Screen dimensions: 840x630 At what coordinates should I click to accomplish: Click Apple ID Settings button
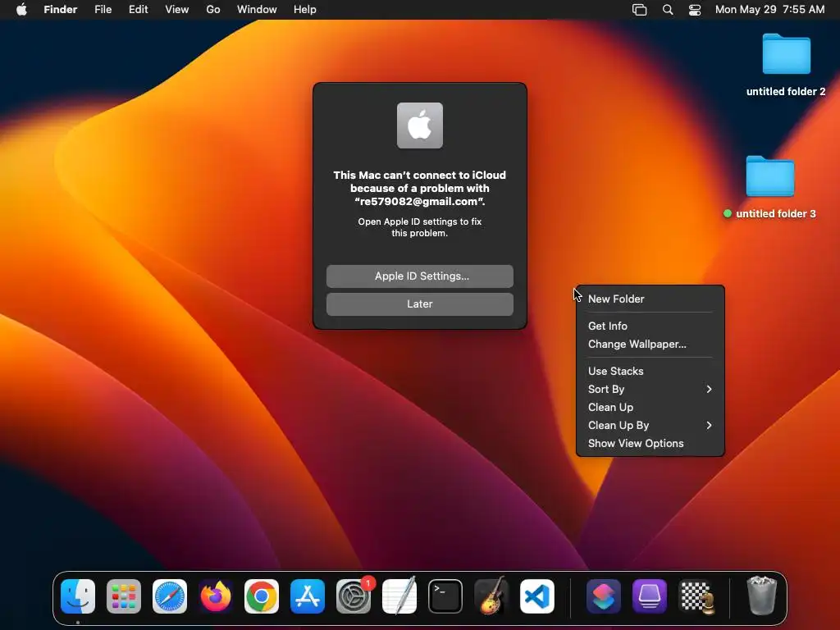pyautogui.click(x=419, y=276)
